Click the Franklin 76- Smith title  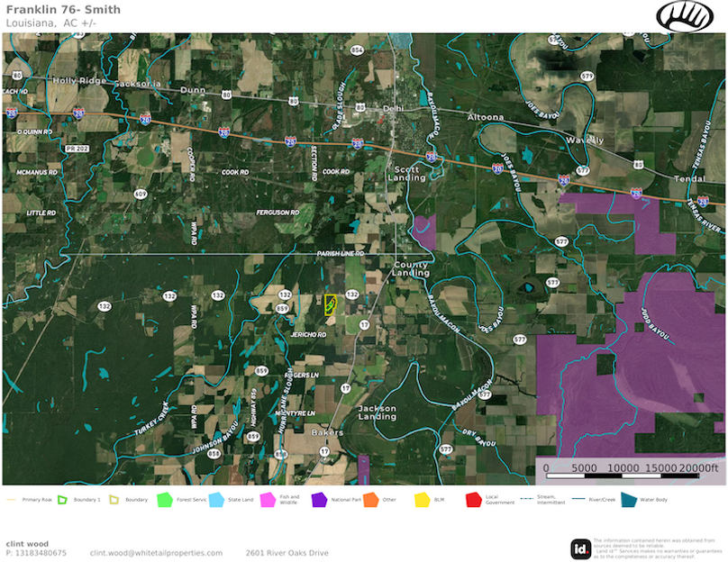click(50, 9)
